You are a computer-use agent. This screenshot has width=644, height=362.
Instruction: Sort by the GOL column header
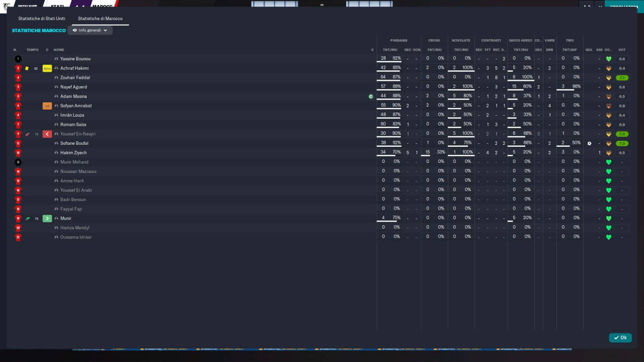tap(589, 50)
